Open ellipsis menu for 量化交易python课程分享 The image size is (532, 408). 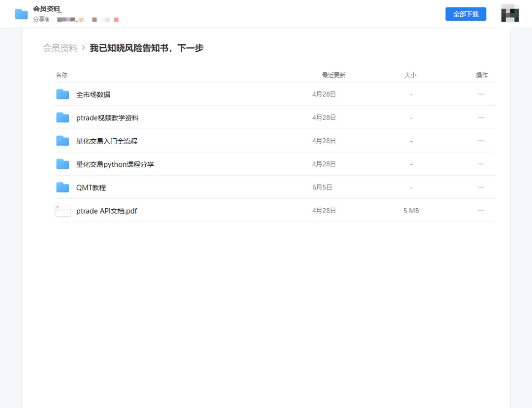click(x=481, y=164)
